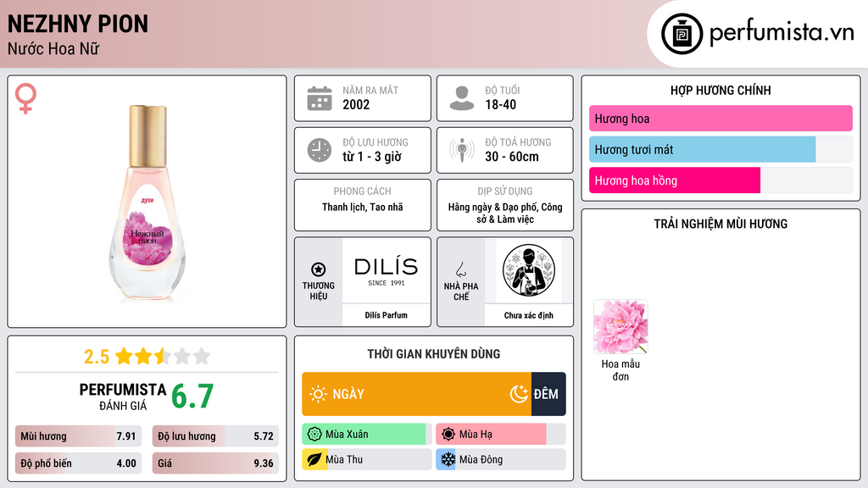Click the moon icon beside Đêm
Screen dimensions: 868x488
click(x=519, y=394)
